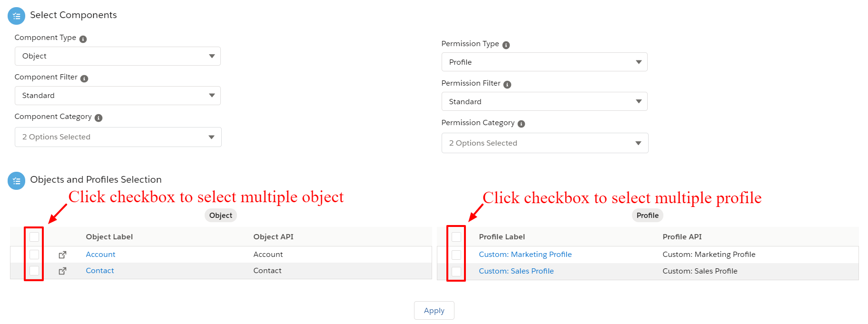
Task: Open the Permission Filter Standard dropdown
Action: pos(544,101)
